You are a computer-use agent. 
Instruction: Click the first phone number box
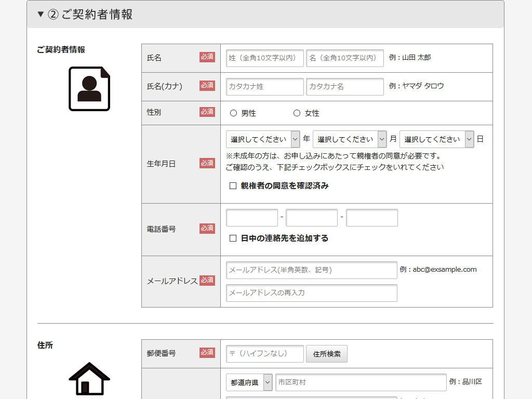[252, 218]
